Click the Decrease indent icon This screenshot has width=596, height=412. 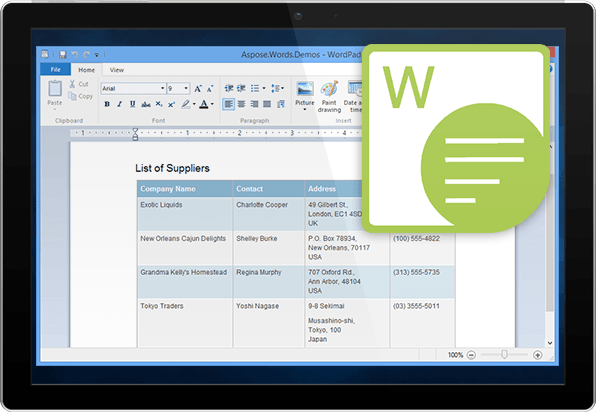[x=228, y=88]
